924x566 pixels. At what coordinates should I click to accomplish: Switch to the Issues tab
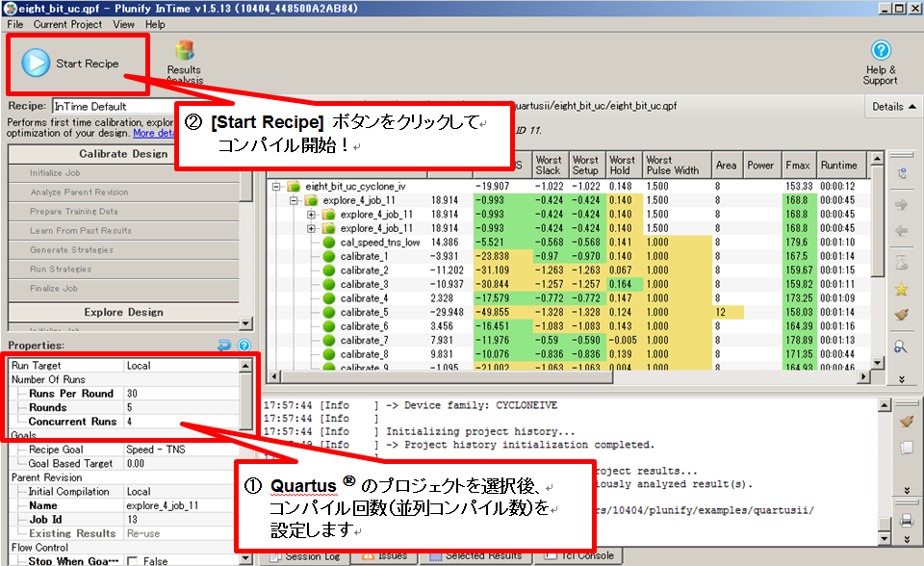click(x=385, y=555)
